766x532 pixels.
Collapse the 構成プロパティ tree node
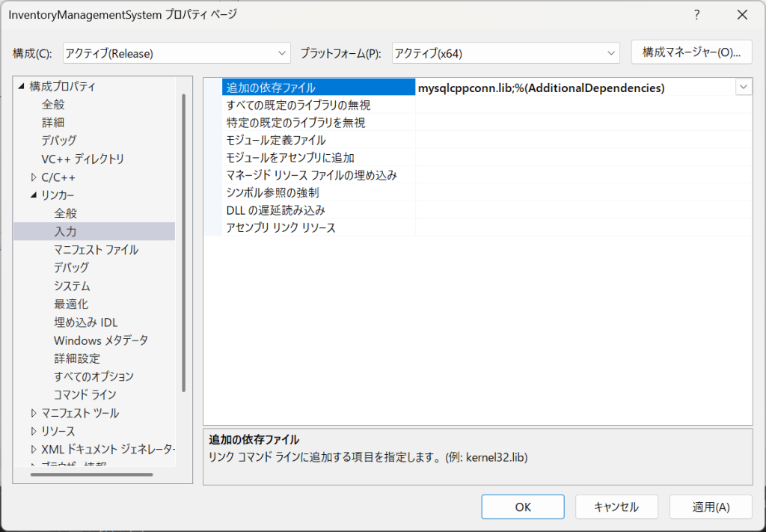tap(21, 87)
